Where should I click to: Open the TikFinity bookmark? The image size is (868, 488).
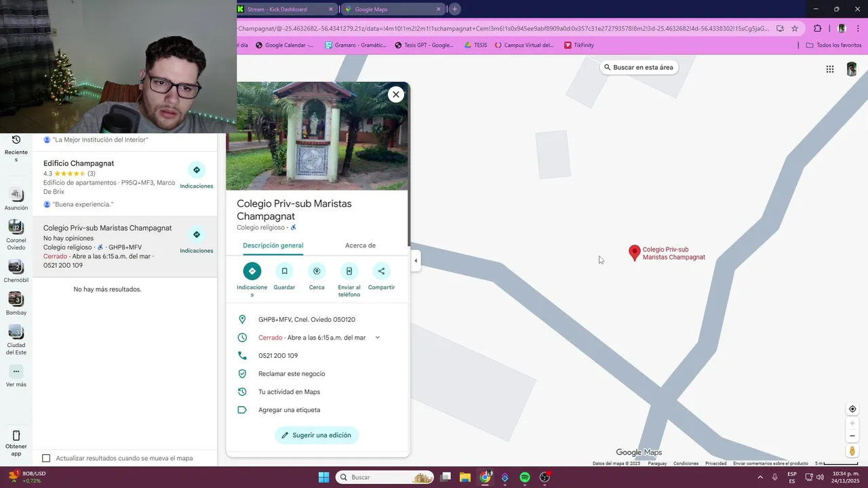[x=579, y=45]
